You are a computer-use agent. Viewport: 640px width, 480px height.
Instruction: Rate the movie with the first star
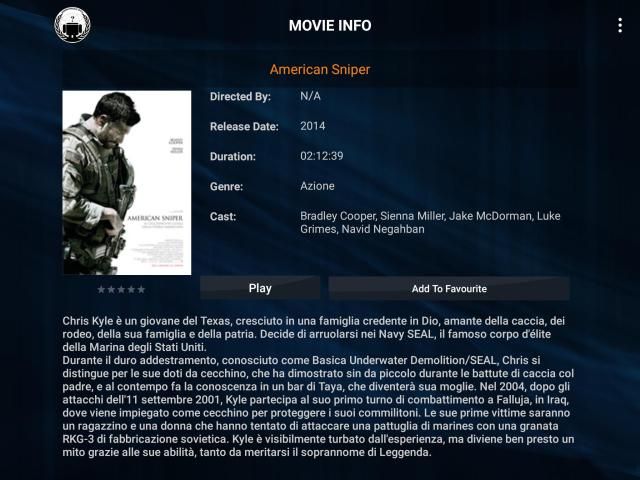[x=101, y=289]
